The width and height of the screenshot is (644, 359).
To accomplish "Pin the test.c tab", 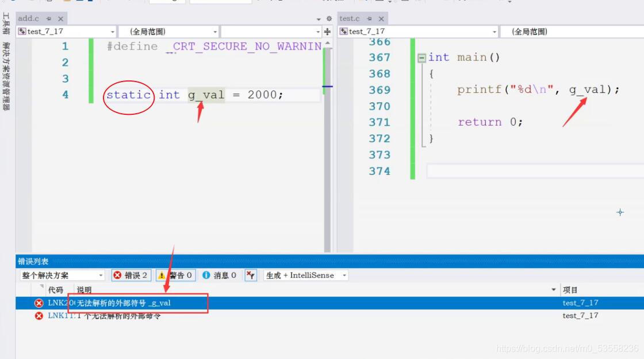I will (x=369, y=18).
